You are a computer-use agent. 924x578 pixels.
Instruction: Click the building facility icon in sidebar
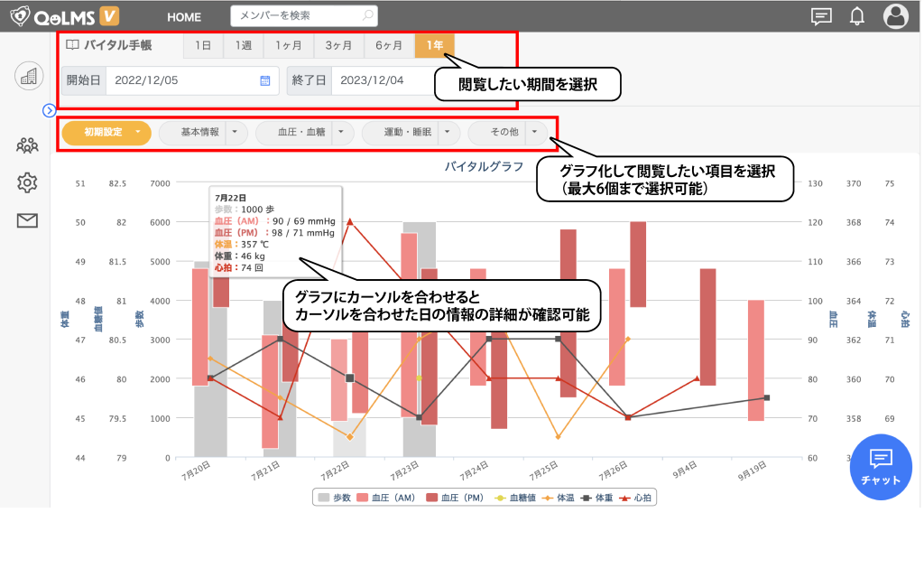(29, 77)
